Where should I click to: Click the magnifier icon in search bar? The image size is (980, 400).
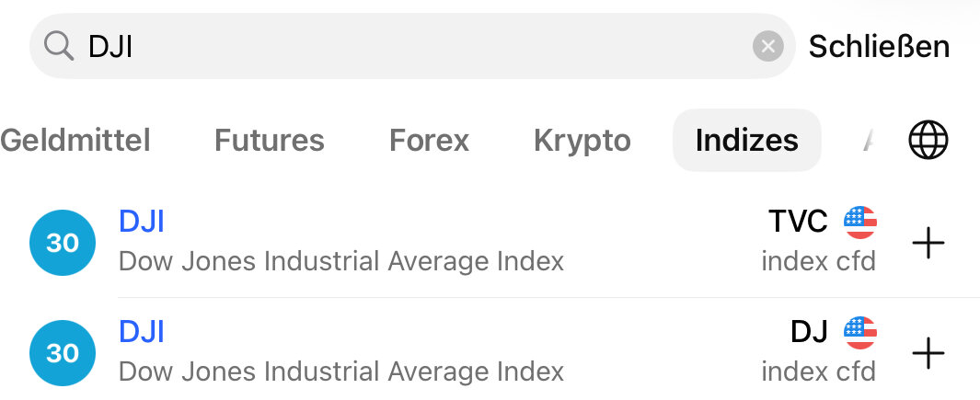pos(59,45)
